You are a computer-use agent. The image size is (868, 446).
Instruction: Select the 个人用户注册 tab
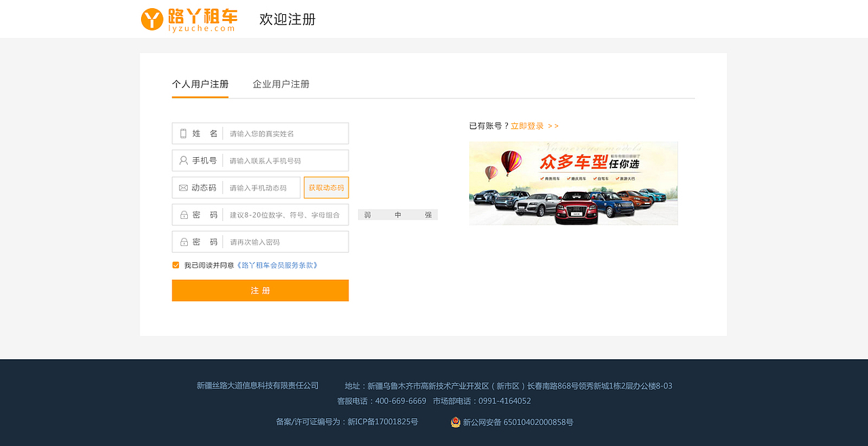tap(200, 83)
